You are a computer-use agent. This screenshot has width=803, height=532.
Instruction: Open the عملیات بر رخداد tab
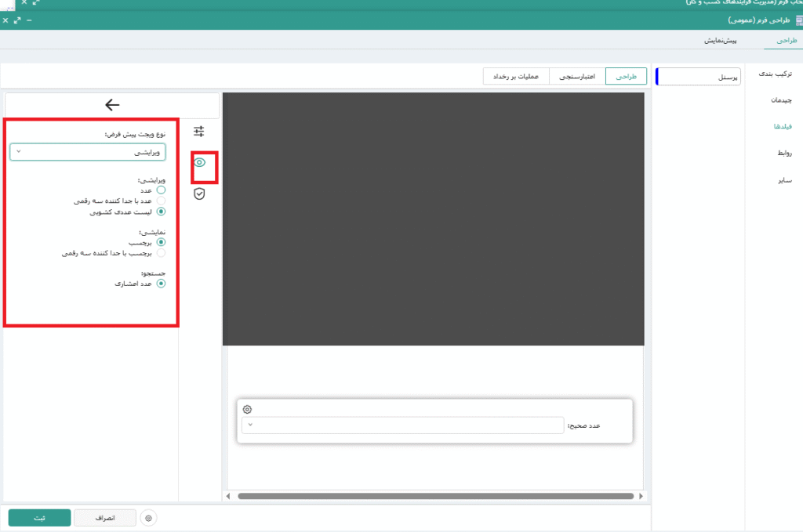(515, 76)
